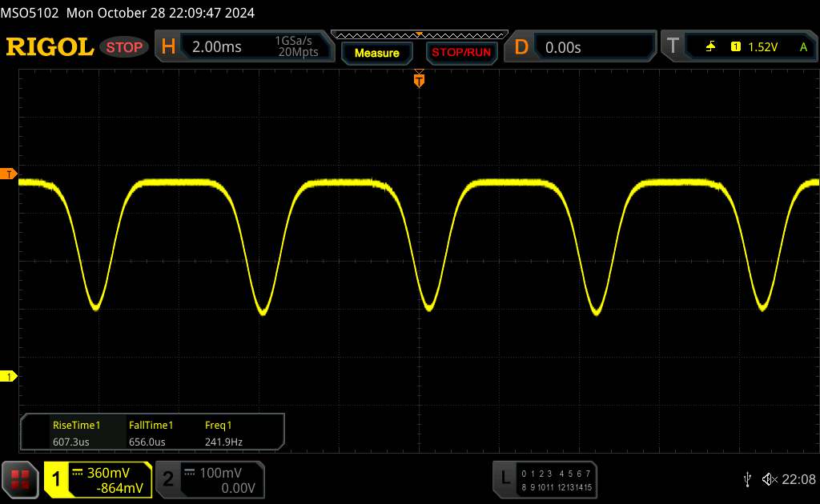Open the 1.52V trigger level setting
820x504 pixels.
coord(762,47)
